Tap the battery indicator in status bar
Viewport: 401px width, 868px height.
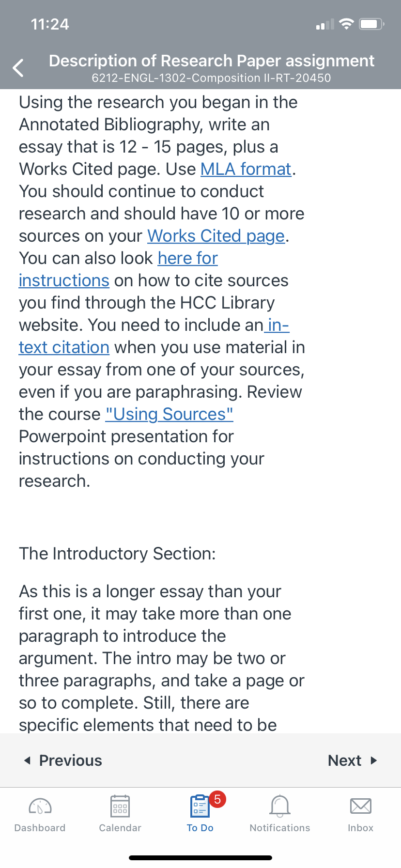pos(371,24)
